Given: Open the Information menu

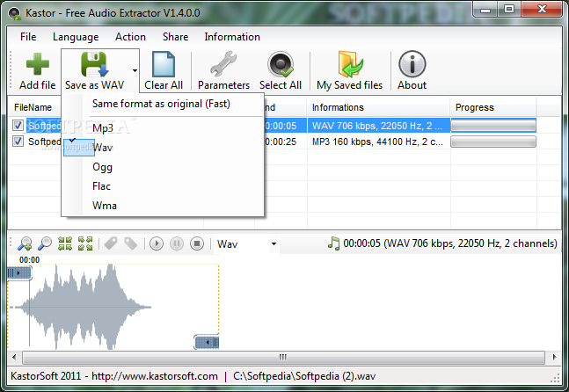Looking at the screenshot, I should 232,37.
